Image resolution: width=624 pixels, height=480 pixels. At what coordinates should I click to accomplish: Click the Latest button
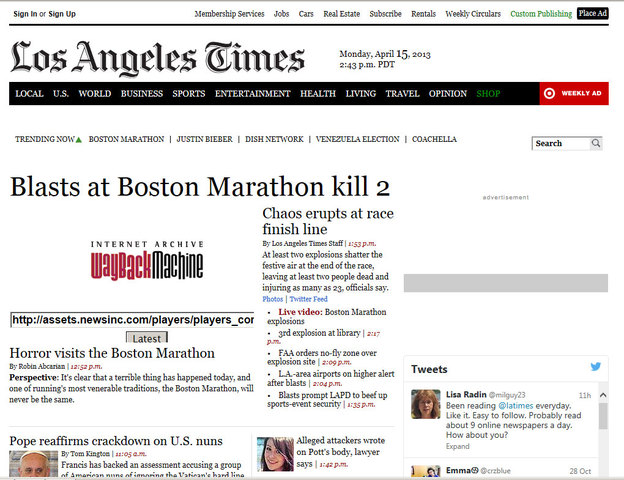click(x=147, y=338)
